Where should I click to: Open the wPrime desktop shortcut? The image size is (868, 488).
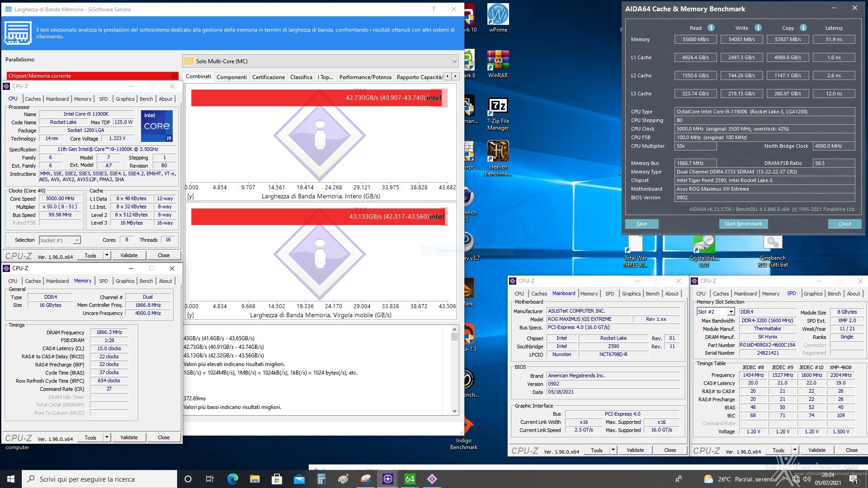pyautogui.click(x=498, y=18)
